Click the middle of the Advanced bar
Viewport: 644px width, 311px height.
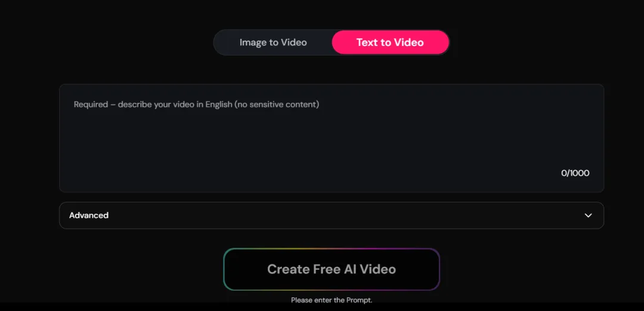[332, 215]
